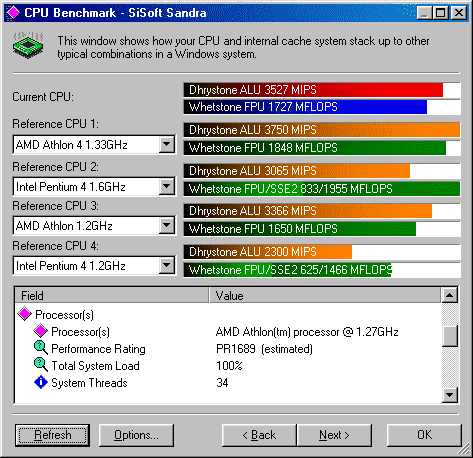Click the Total System Load magnifier icon
Screen dimensions: 473x458
click(x=41, y=365)
